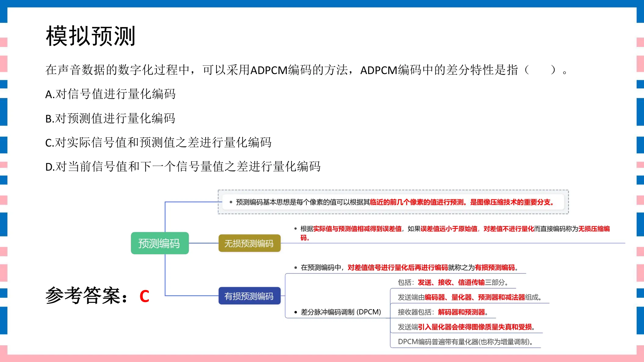The image size is (644, 362).
Task: Click the blue 有损预测编码 node
Action: (x=249, y=296)
